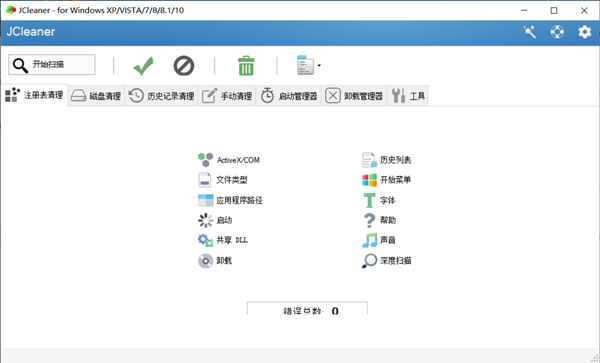600x363 pixels.
Task: Click the 应用程序路径 window icon
Action: [x=205, y=200]
